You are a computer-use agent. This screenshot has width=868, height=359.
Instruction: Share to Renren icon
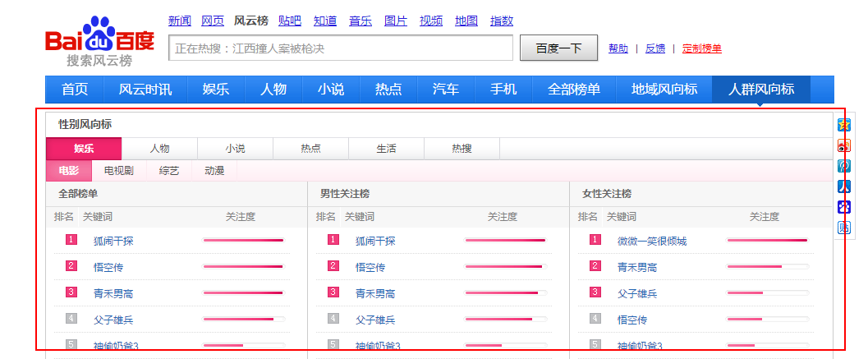pos(843,186)
